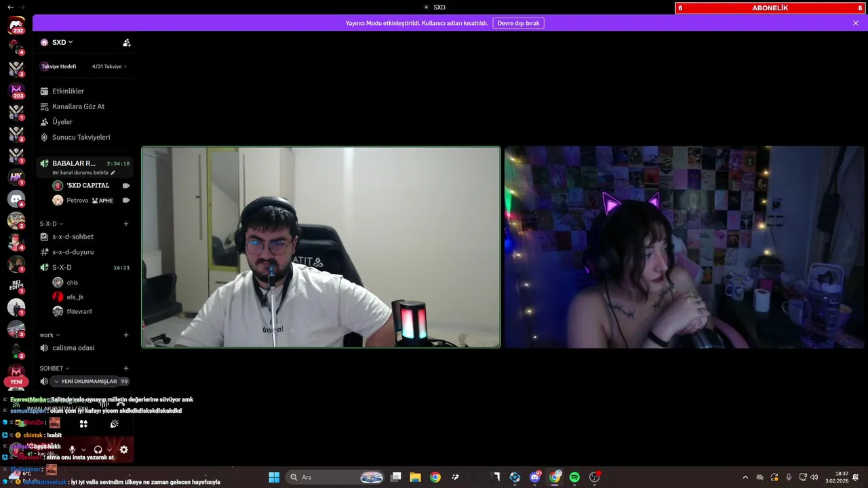Open user settings gear

123,449
